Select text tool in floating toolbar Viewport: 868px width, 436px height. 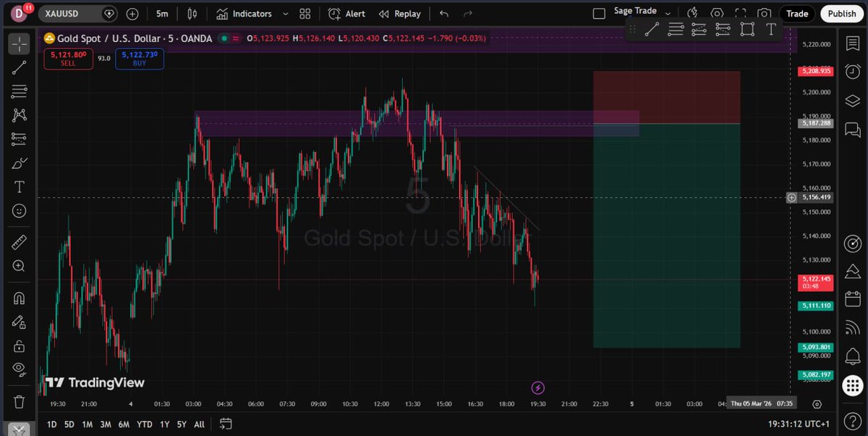(771, 30)
